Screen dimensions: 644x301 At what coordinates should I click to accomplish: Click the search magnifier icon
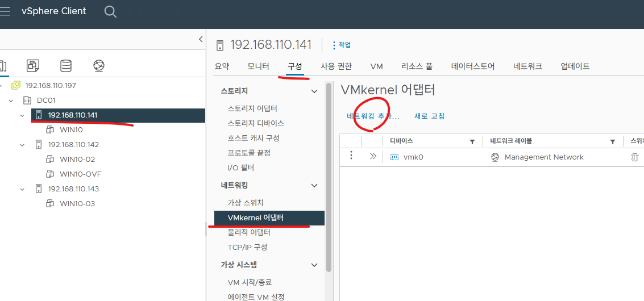click(x=110, y=11)
